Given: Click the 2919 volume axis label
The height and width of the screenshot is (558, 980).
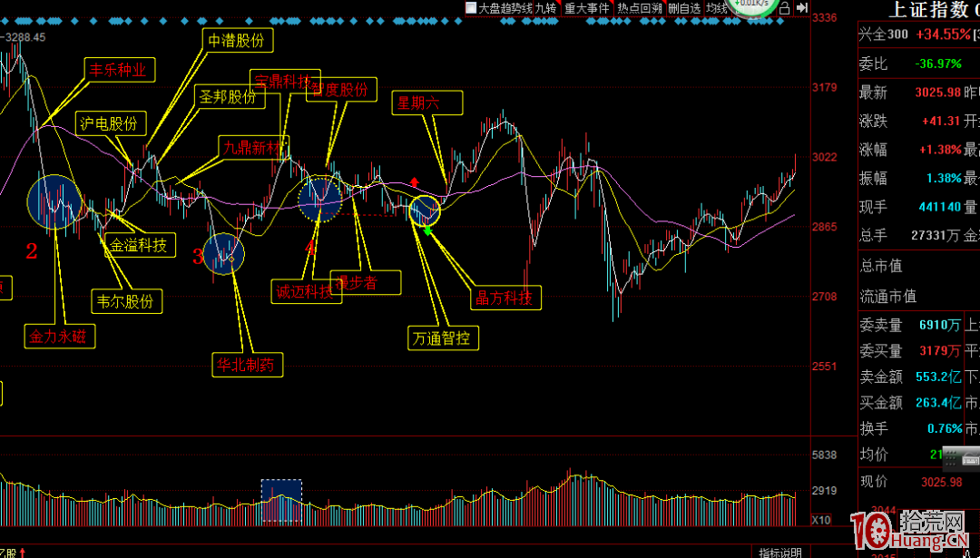Looking at the screenshot, I should point(824,491).
